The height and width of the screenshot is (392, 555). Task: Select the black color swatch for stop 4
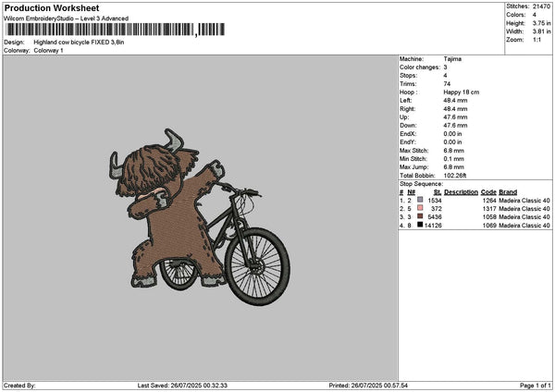[421, 225]
